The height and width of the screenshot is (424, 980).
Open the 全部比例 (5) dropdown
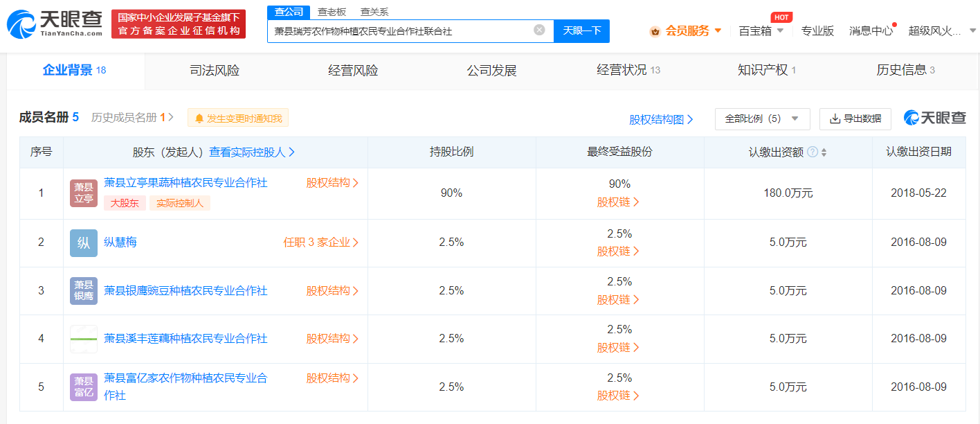(762, 118)
